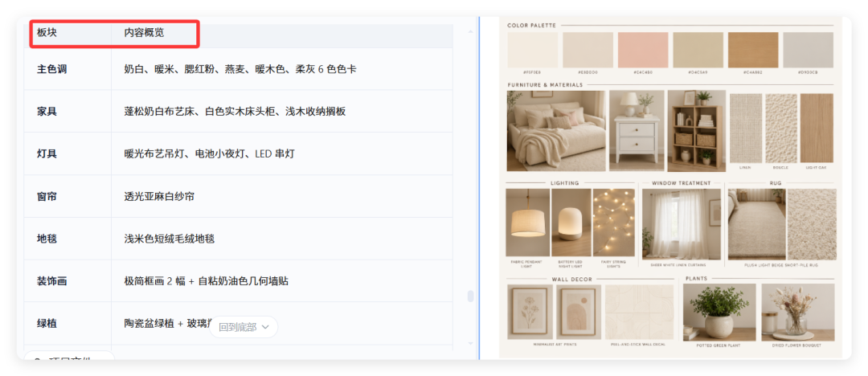Click the 地毯 row label
Image resolution: width=868 pixels, height=376 pixels.
point(47,239)
